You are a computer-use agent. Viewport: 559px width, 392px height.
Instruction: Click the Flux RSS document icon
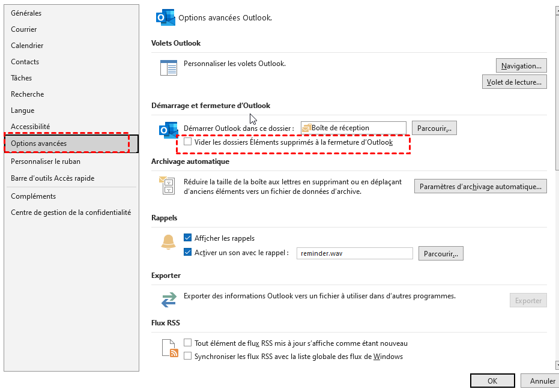pyautogui.click(x=170, y=348)
